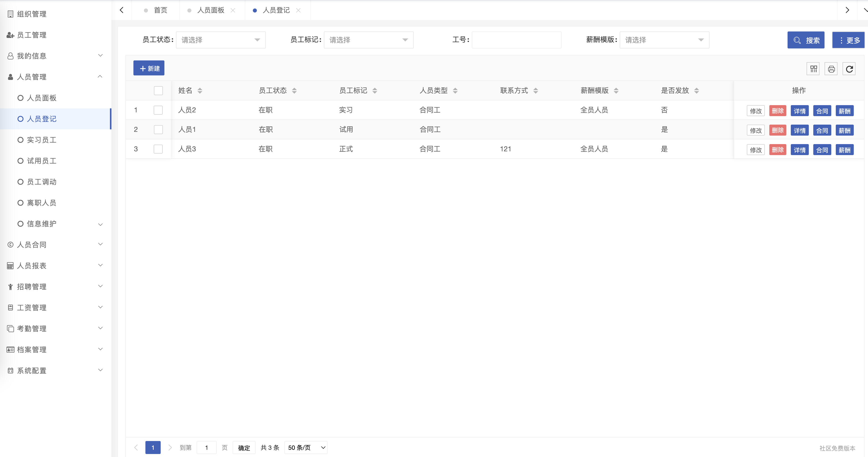The image size is (868, 457).
Task: Select 实习员工 in the sidebar
Action: click(x=56, y=140)
